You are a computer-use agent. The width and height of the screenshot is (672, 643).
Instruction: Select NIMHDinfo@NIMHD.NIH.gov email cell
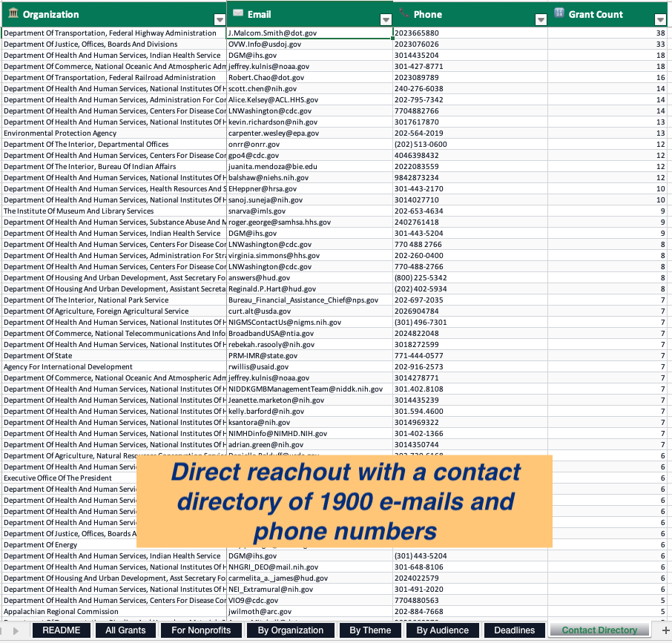tap(309, 434)
